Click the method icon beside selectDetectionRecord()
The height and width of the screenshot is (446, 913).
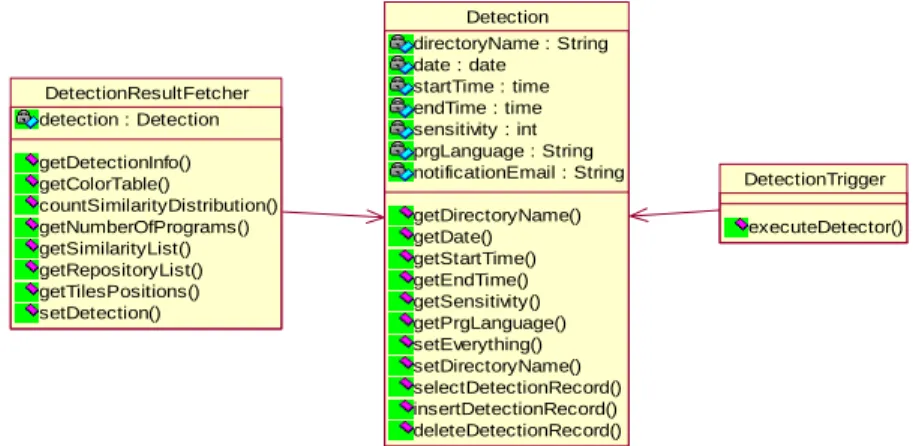click(403, 387)
